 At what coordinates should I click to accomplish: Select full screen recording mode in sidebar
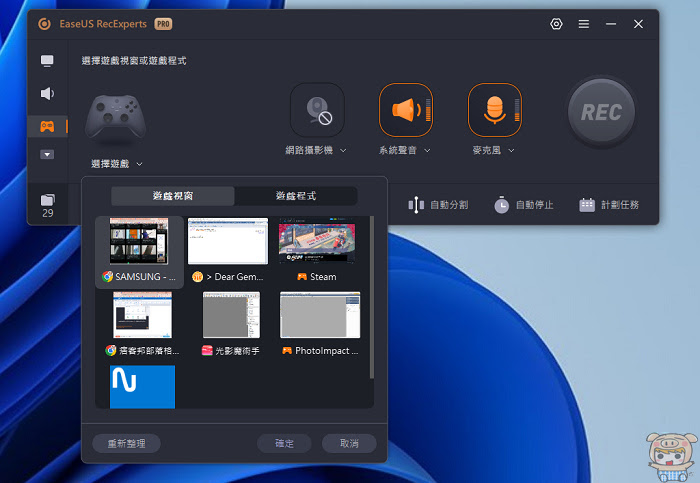coord(47,61)
